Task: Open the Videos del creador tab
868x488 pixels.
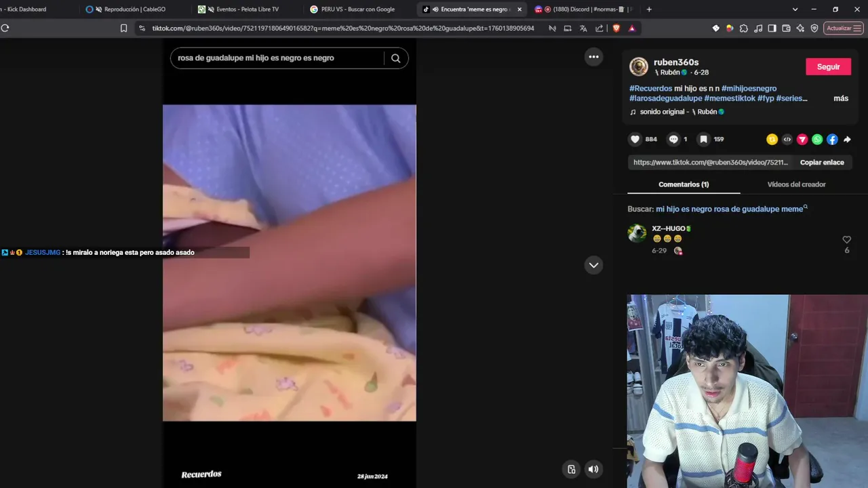Action: [x=796, y=184]
